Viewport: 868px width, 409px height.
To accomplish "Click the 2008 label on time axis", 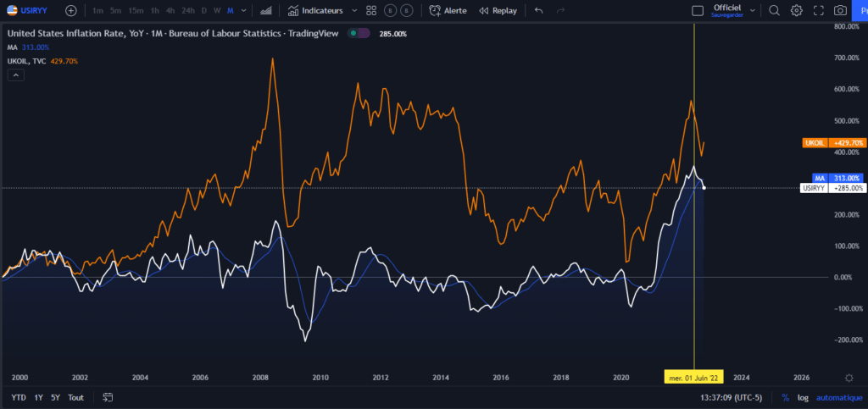I will pyautogui.click(x=260, y=378).
